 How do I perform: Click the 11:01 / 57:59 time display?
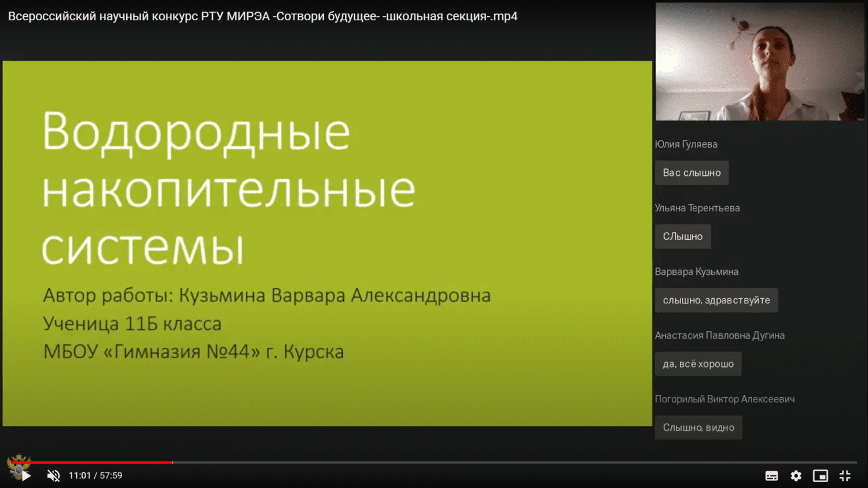point(95,476)
